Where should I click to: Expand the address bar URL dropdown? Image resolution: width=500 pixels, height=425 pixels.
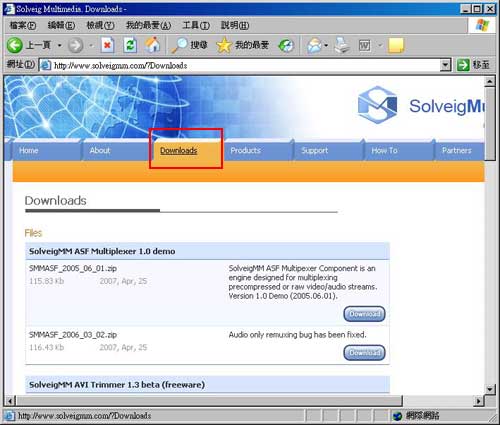(445, 65)
